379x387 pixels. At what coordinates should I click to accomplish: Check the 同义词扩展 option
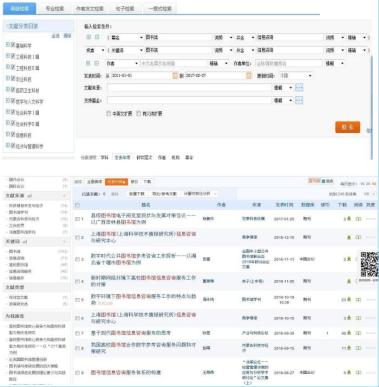139,114
